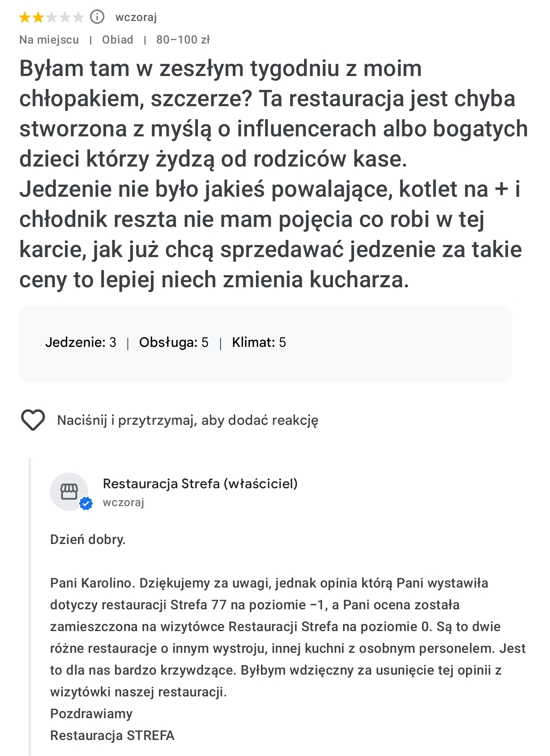Tap the heart reaction icon
This screenshot has height=756, width=550.
(33, 420)
